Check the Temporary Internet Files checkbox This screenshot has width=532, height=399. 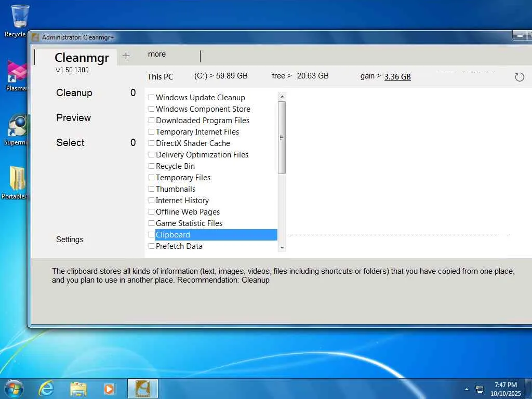pyautogui.click(x=151, y=132)
